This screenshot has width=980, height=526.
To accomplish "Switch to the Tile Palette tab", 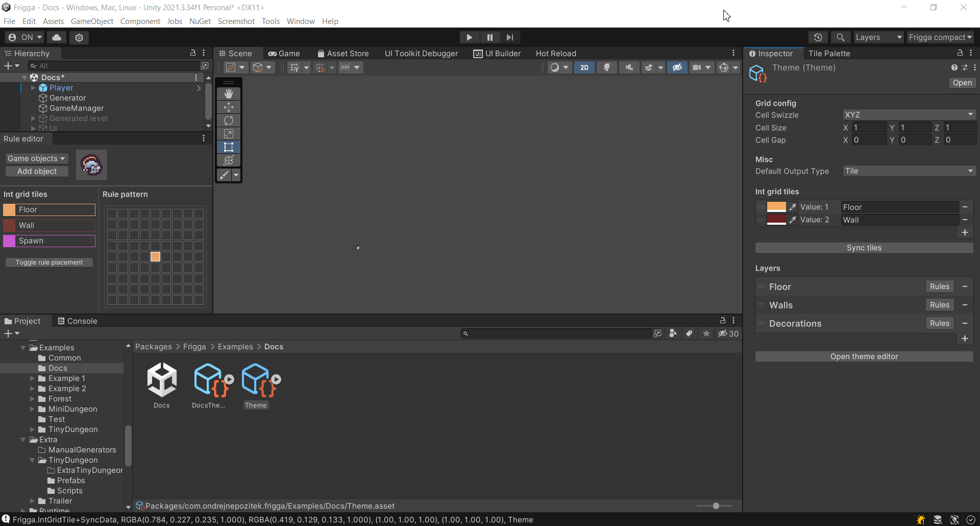I will (829, 53).
